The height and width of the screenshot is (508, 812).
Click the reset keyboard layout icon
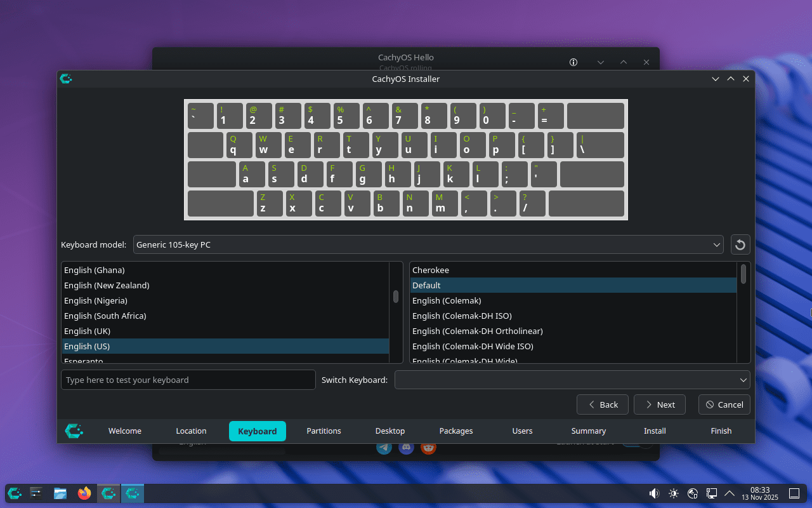coord(740,244)
